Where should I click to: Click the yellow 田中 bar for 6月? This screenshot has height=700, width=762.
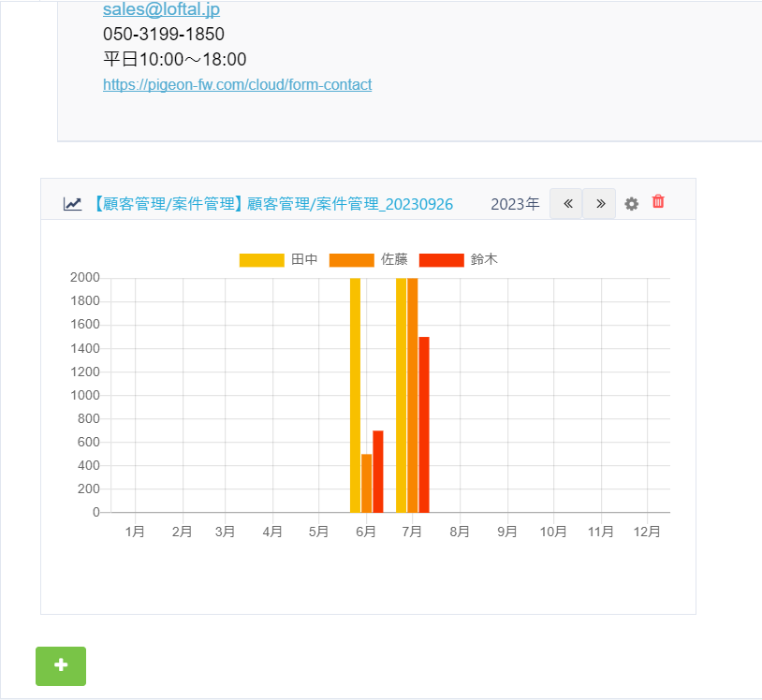[x=355, y=395]
